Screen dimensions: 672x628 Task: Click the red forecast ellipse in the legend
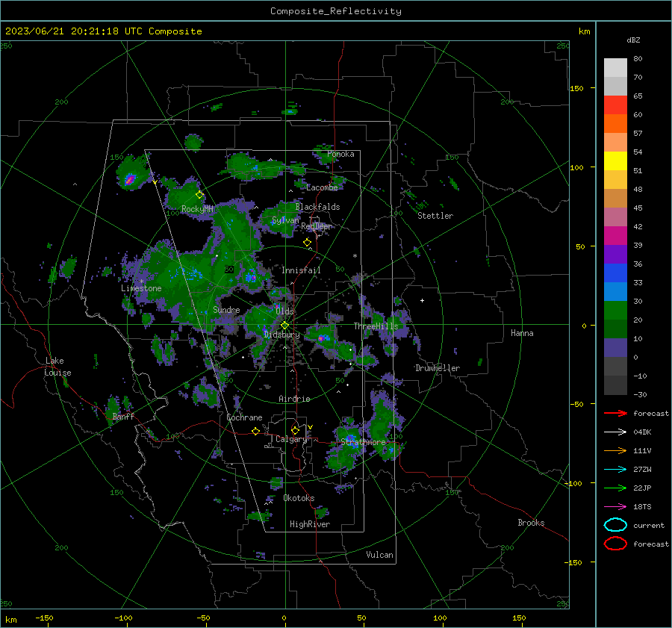615,544
